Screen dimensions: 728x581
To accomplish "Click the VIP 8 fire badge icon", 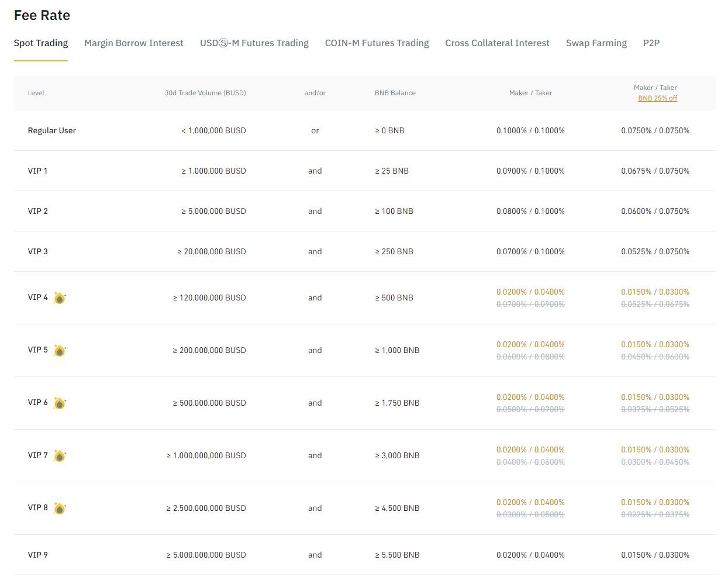I will [59, 509].
